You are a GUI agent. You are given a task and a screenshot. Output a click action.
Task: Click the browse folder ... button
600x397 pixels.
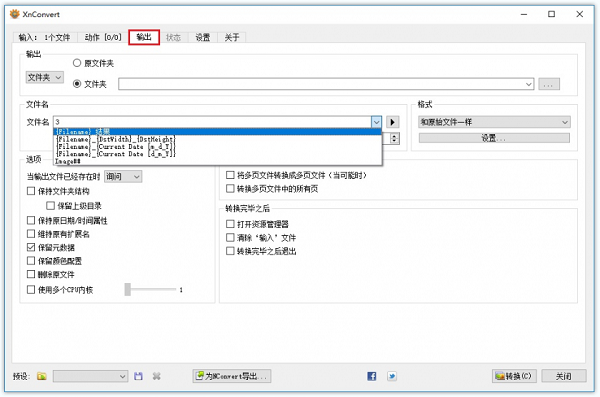tap(549, 84)
